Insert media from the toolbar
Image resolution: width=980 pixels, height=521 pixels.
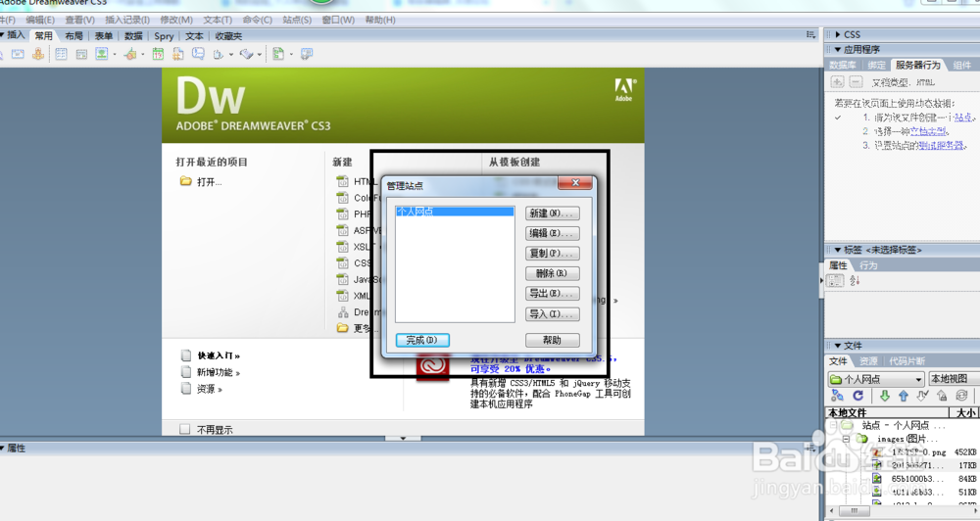click(x=130, y=54)
